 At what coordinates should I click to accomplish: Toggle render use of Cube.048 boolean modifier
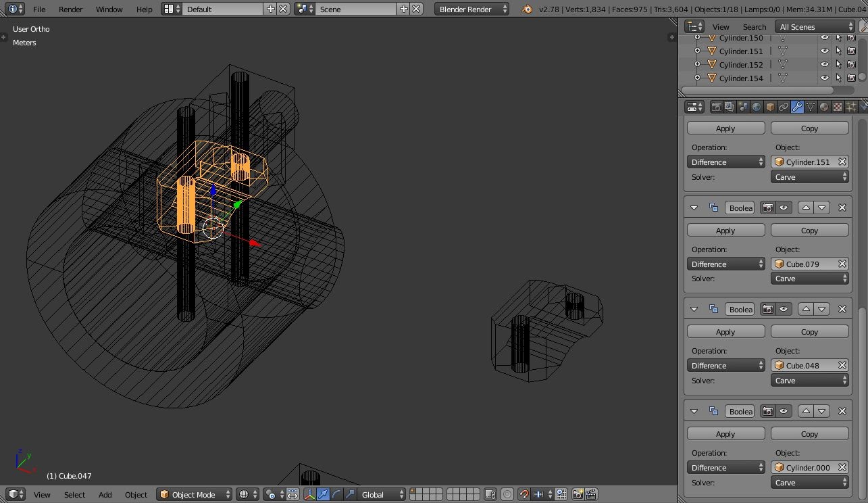(x=768, y=309)
